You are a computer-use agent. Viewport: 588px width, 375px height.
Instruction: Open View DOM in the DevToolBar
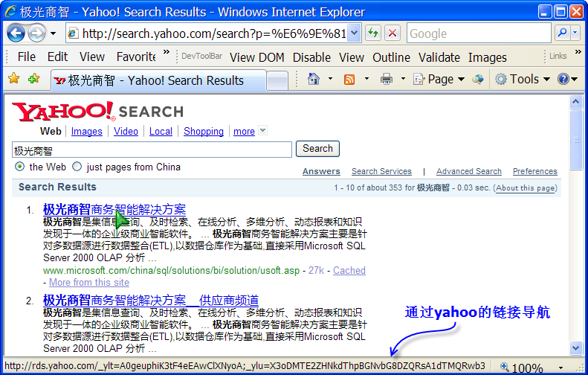coord(257,57)
